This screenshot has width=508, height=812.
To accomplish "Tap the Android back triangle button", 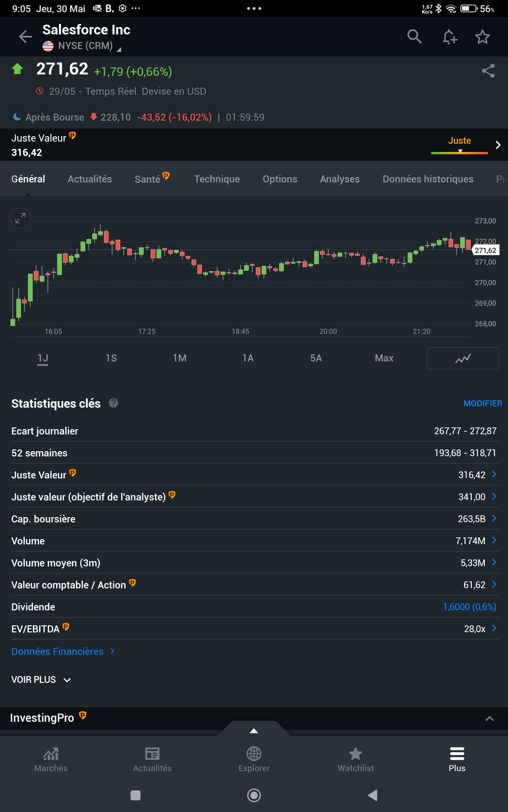I will [373, 795].
